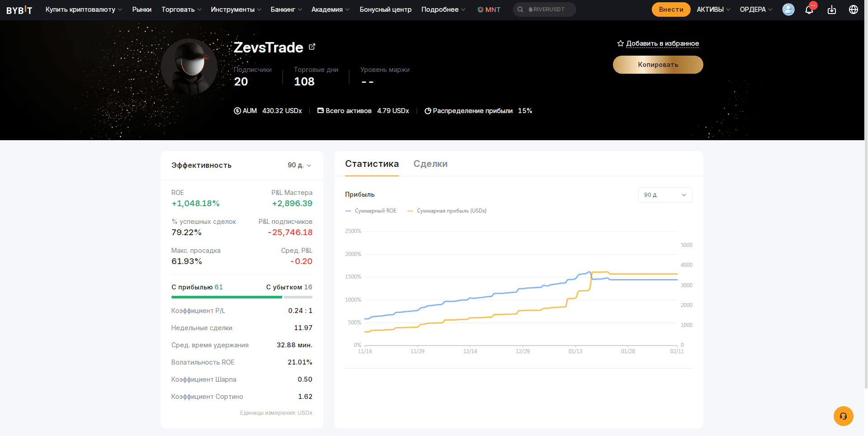Open the support headset chat button
868x436 pixels.
[x=844, y=416]
